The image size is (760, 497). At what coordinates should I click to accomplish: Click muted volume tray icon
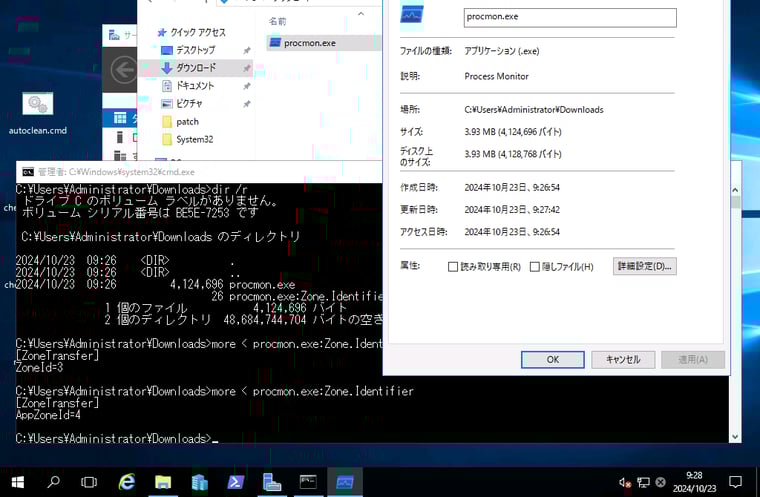[625, 482]
